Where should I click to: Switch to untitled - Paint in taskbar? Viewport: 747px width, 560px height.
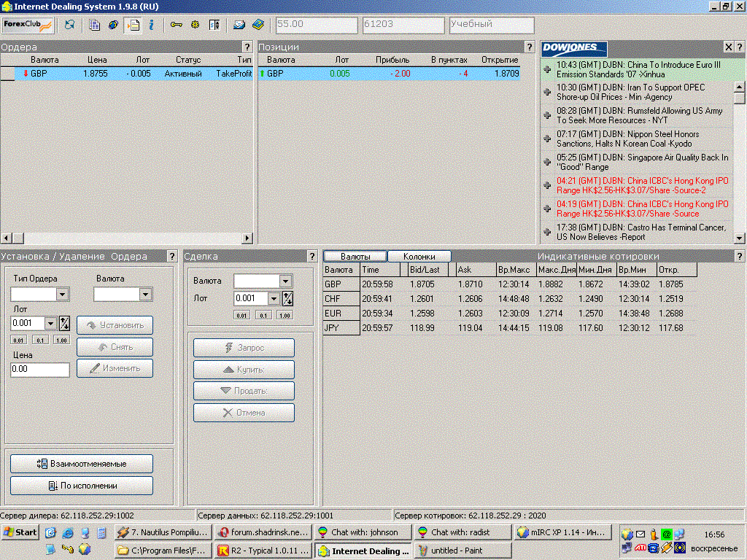(462, 551)
